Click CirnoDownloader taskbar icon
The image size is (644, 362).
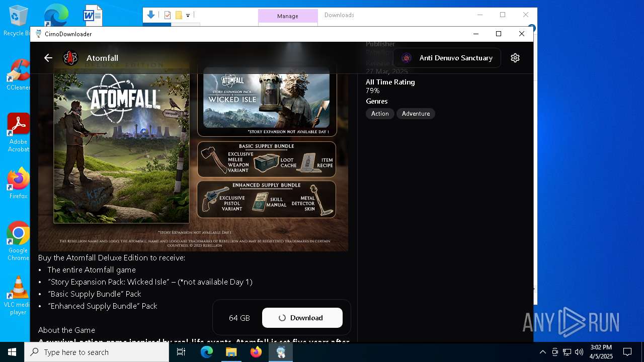pyautogui.click(x=281, y=352)
